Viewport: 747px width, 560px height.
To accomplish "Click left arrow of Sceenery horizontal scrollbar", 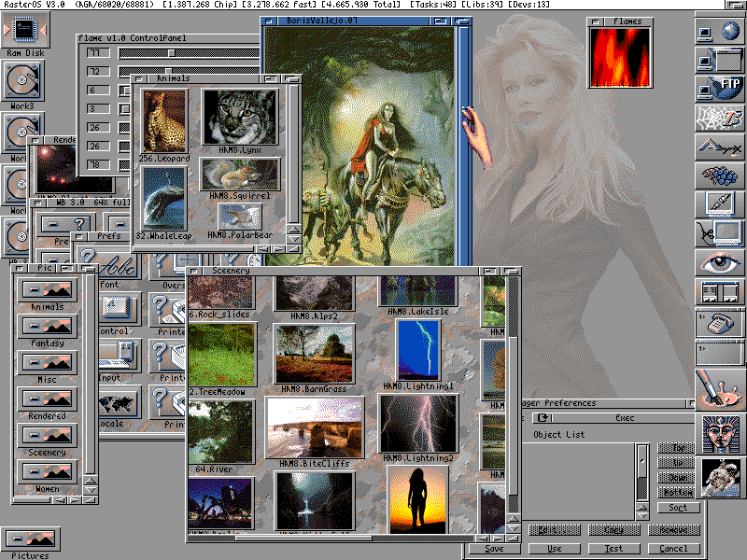I will click(484, 539).
